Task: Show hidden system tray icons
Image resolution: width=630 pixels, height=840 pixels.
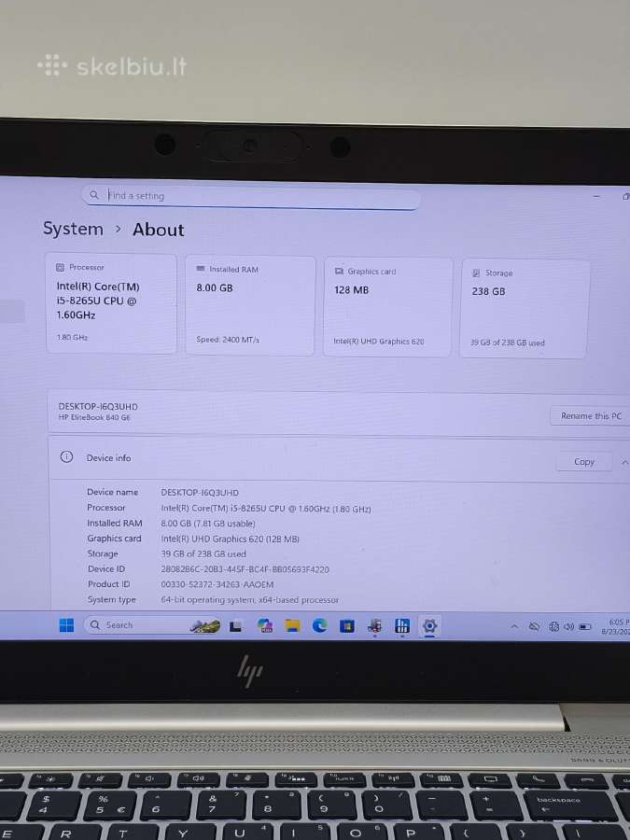Action: point(514,625)
